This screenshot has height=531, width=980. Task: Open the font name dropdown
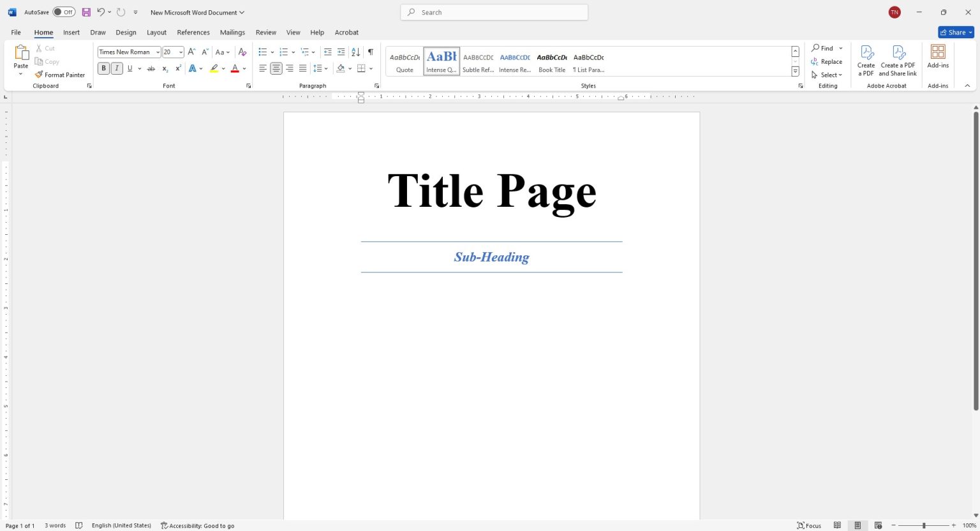(x=158, y=52)
